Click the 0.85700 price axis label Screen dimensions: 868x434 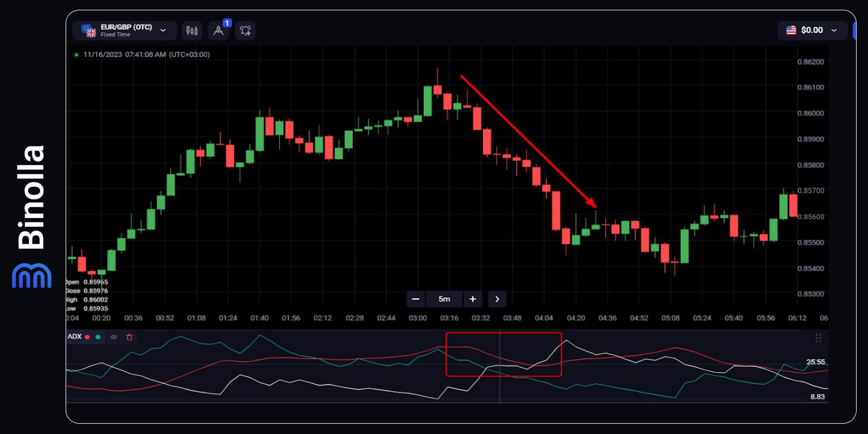click(x=810, y=190)
